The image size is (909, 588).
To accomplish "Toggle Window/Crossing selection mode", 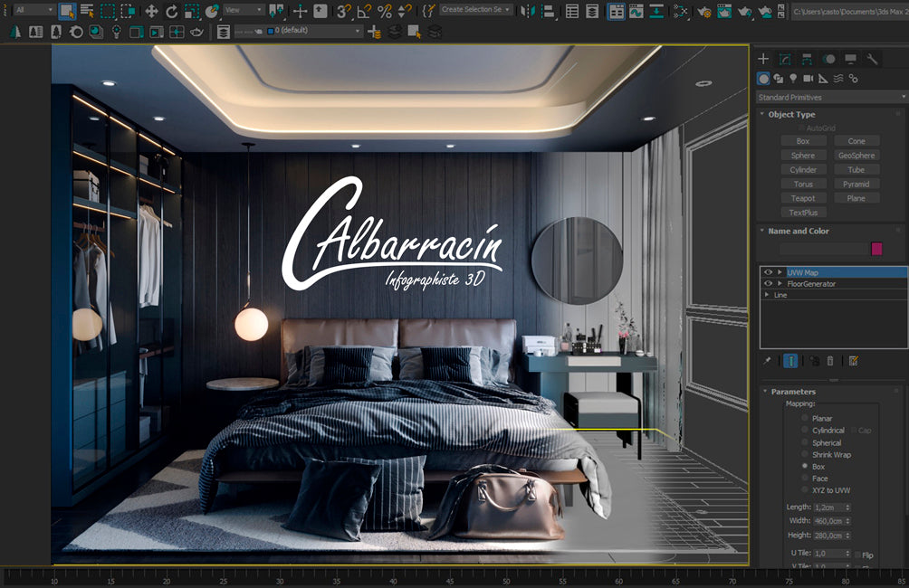I will (129, 11).
